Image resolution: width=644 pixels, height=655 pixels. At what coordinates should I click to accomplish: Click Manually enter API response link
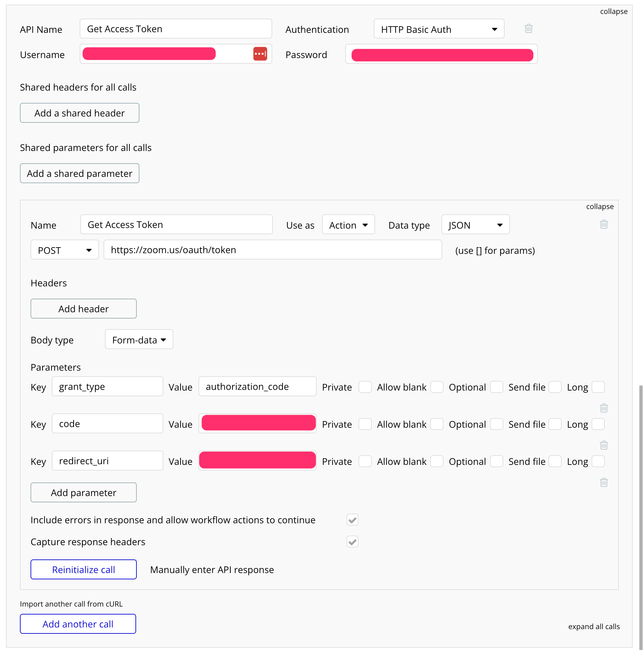click(212, 570)
